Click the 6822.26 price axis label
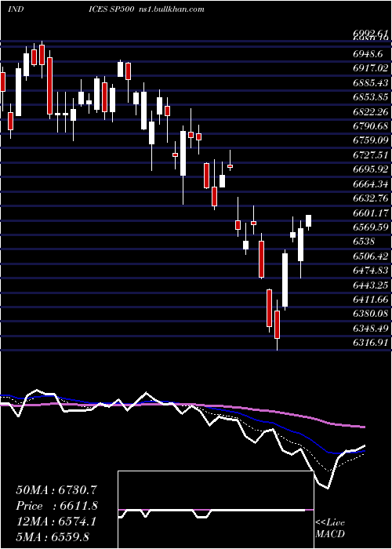Screen dimensions: 392x549 pyautogui.click(x=371, y=112)
